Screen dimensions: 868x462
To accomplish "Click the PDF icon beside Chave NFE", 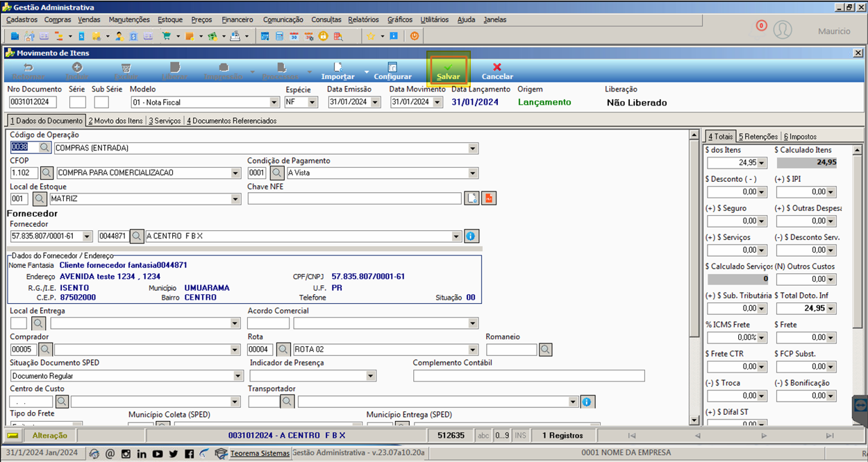I will [x=489, y=199].
